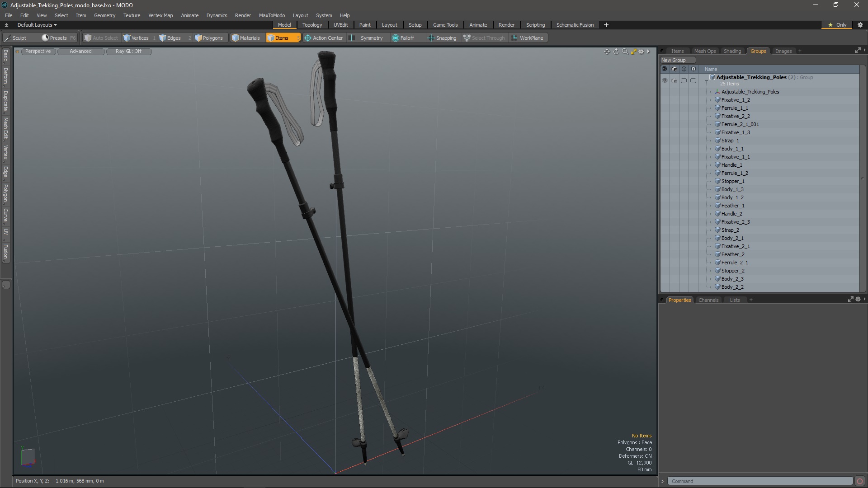Toggle the second checkbox of the group row
Screen dimensions: 868x488
tap(693, 80)
